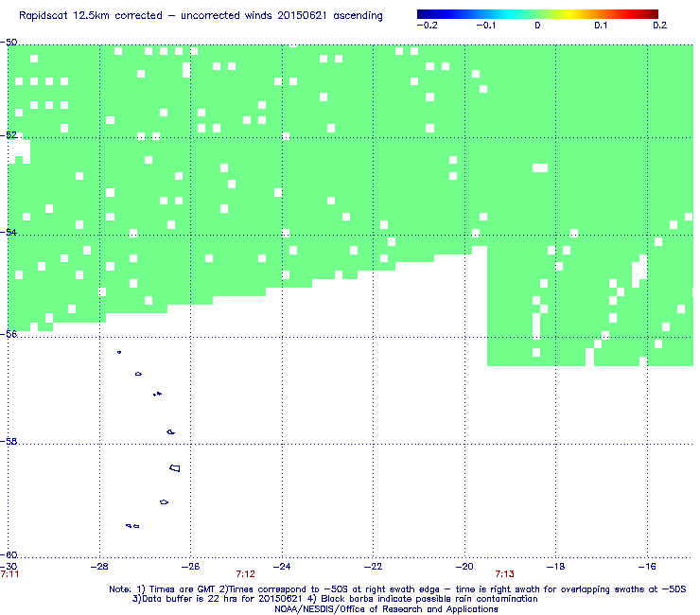This screenshot has height=615, width=700.
Task: Click the '-16' longitude label
Action: pos(647,567)
